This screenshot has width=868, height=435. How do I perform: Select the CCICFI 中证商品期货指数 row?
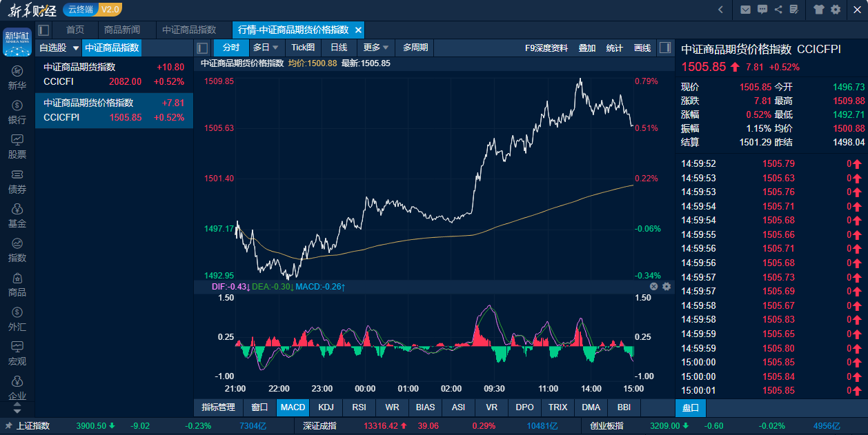pyautogui.click(x=114, y=74)
